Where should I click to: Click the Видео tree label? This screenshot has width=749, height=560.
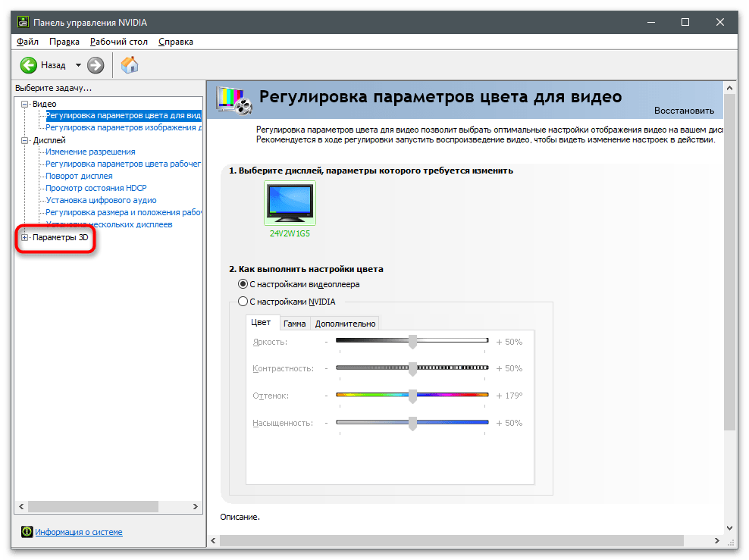click(45, 104)
